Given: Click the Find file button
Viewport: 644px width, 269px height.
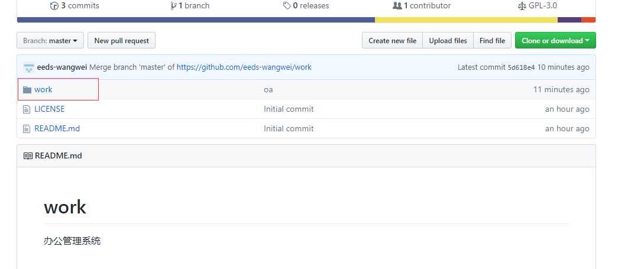Looking at the screenshot, I should tap(492, 41).
